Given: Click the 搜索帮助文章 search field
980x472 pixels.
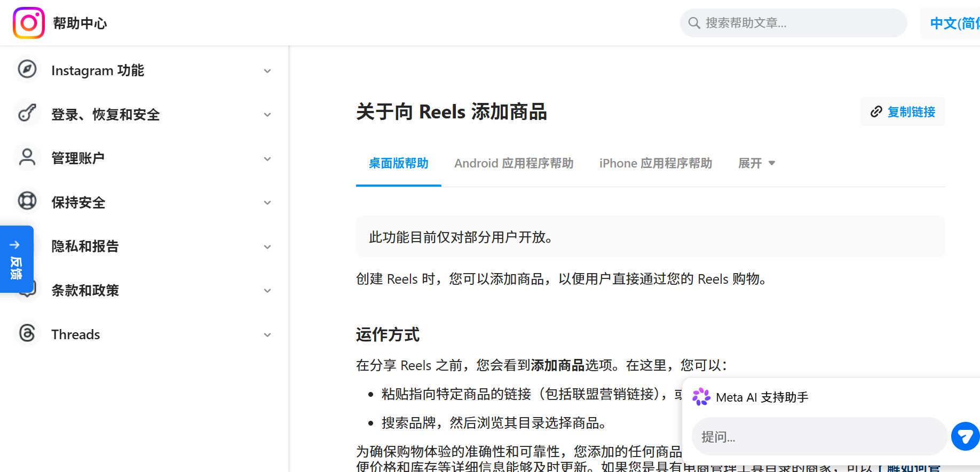Looking at the screenshot, I should [x=793, y=23].
